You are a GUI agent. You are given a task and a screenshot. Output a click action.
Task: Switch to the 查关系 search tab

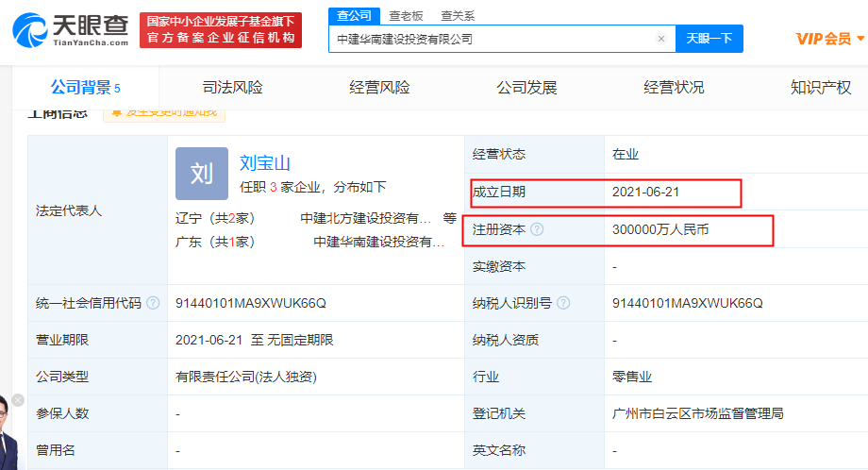tap(458, 16)
